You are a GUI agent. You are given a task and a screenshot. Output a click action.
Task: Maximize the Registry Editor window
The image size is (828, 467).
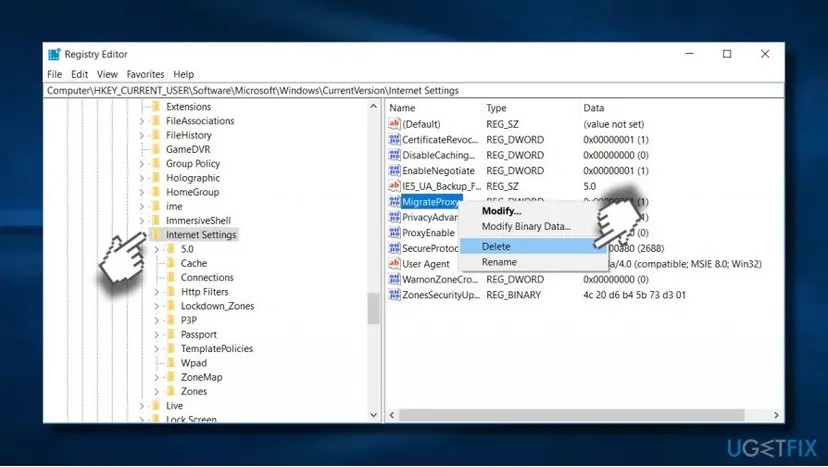click(727, 54)
